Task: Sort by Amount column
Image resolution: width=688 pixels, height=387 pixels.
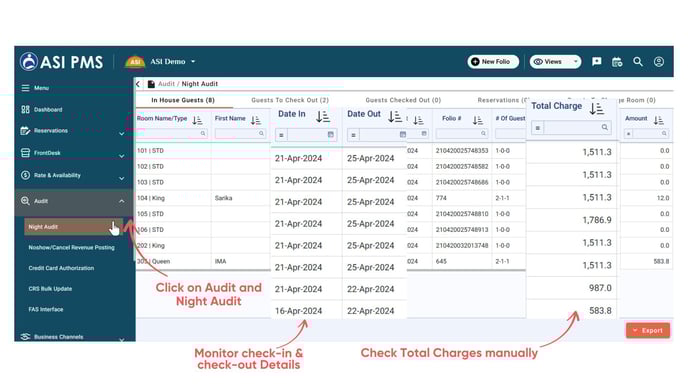Action: click(659, 120)
